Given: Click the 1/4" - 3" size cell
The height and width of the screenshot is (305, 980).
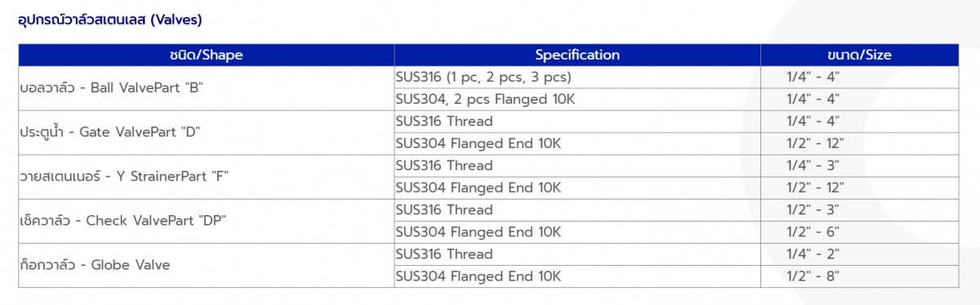Looking at the screenshot, I should coord(859,166).
